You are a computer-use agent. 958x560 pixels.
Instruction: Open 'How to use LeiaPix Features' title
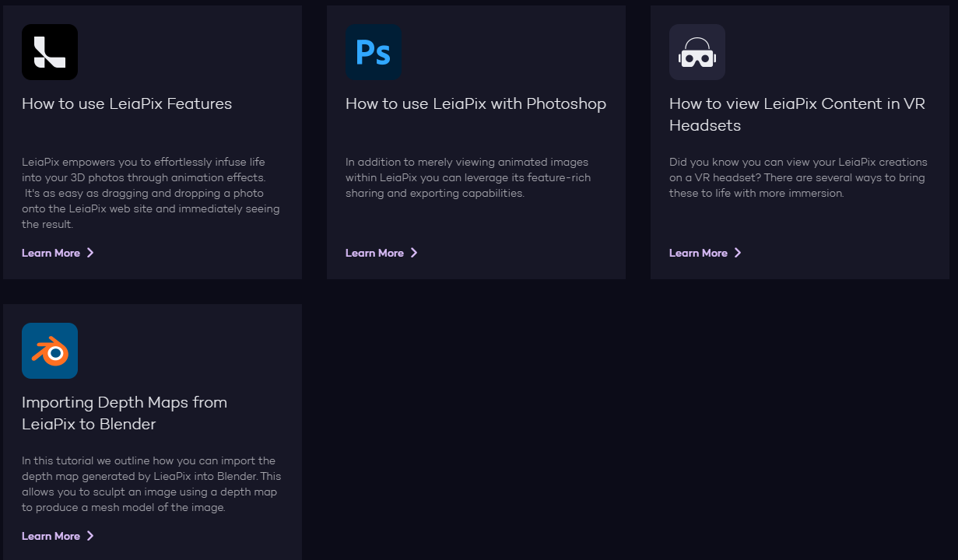(x=127, y=103)
